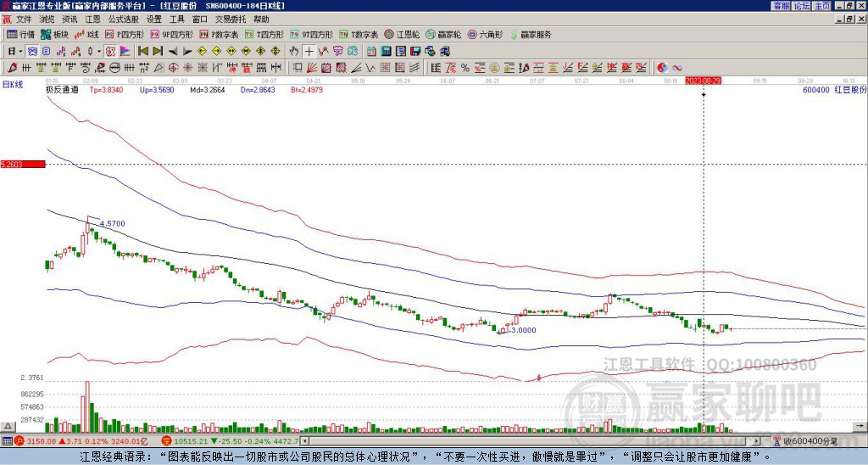Click the 5.2603 red price marker
868x465 pixels.
[23, 164]
